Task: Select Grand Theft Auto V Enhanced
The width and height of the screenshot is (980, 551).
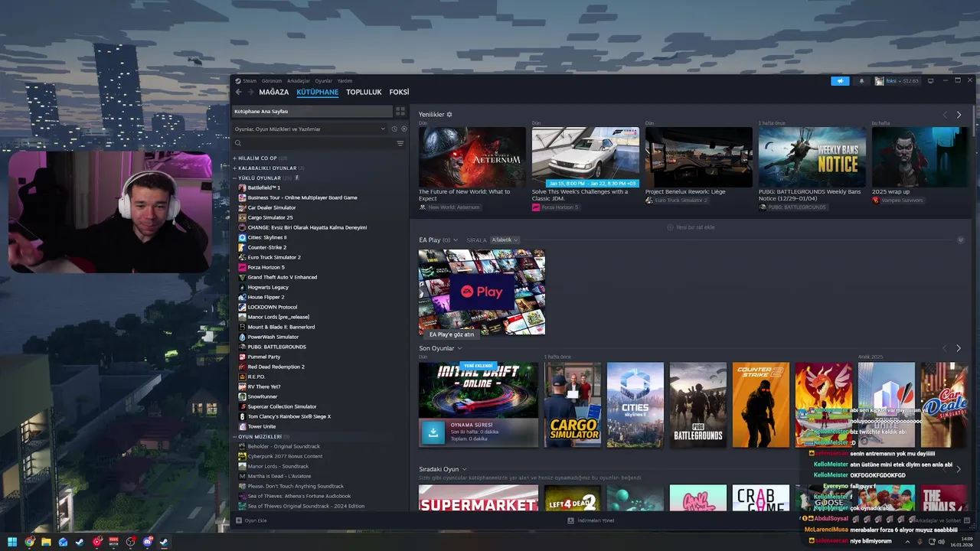Action: 282,277
